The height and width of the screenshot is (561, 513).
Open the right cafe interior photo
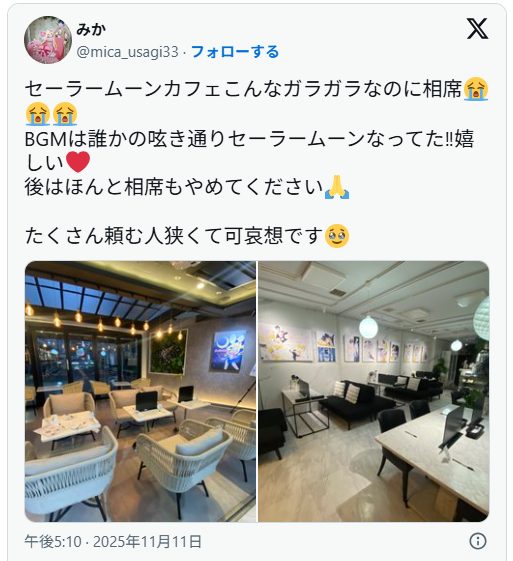[373, 391]
